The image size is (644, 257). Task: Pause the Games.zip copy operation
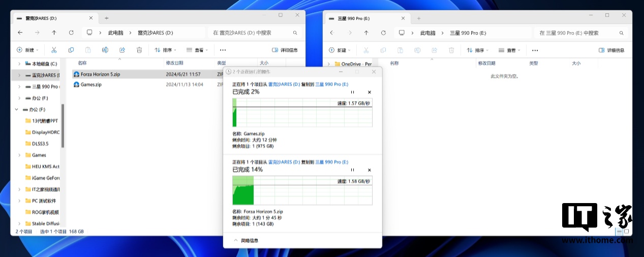tap(352, 92)
